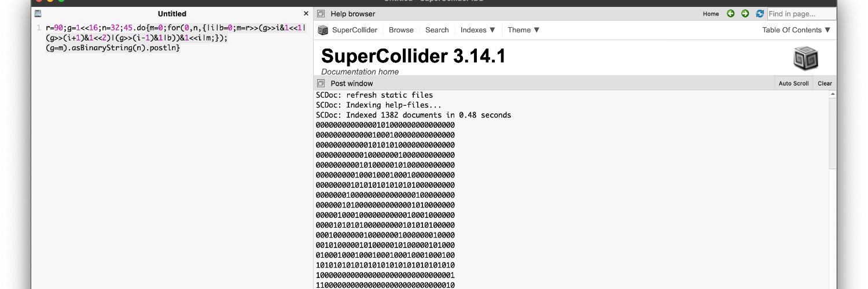The width and height of the screenshot is (868, 289).
Task: Go forward in Help browser history
Action: [x=745, y=14]
